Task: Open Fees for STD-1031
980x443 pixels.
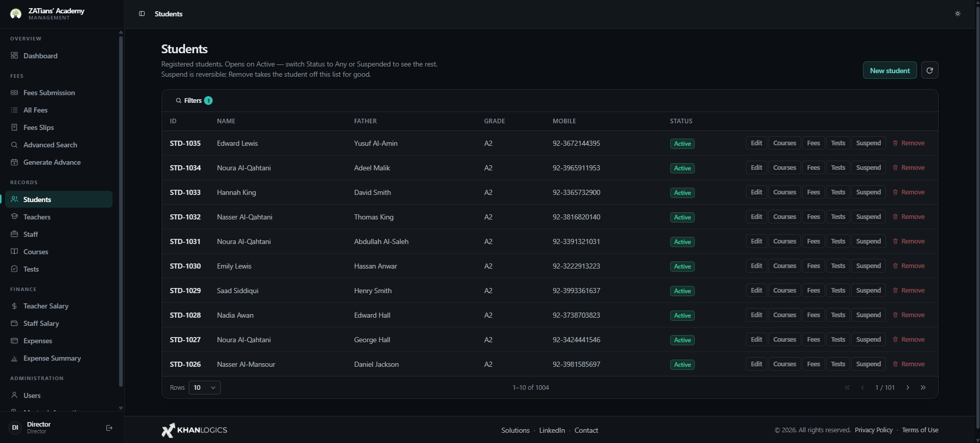Action: tap(813, 241)
